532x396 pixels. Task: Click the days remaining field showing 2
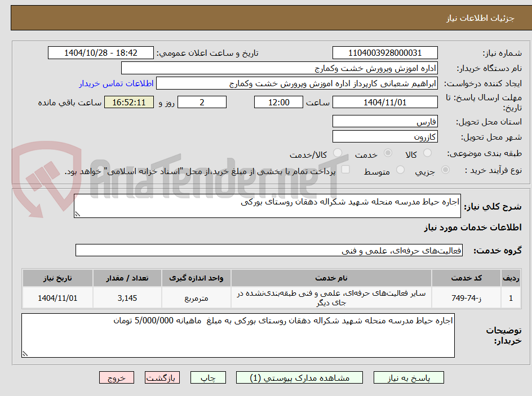pos(202,102)
